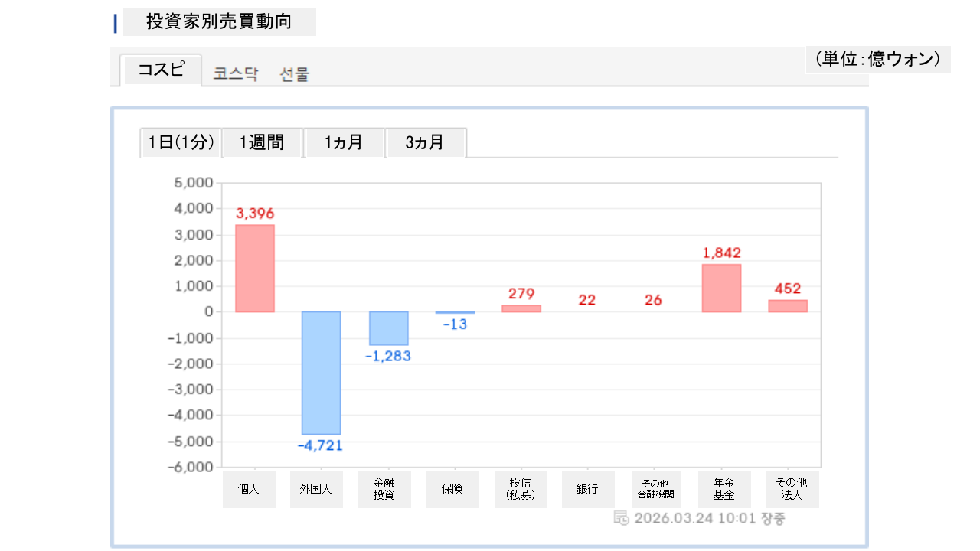Viewport: 980px width, 551px height.
Task: Click the red 1,842 pension fund bar
Action: 721,288
